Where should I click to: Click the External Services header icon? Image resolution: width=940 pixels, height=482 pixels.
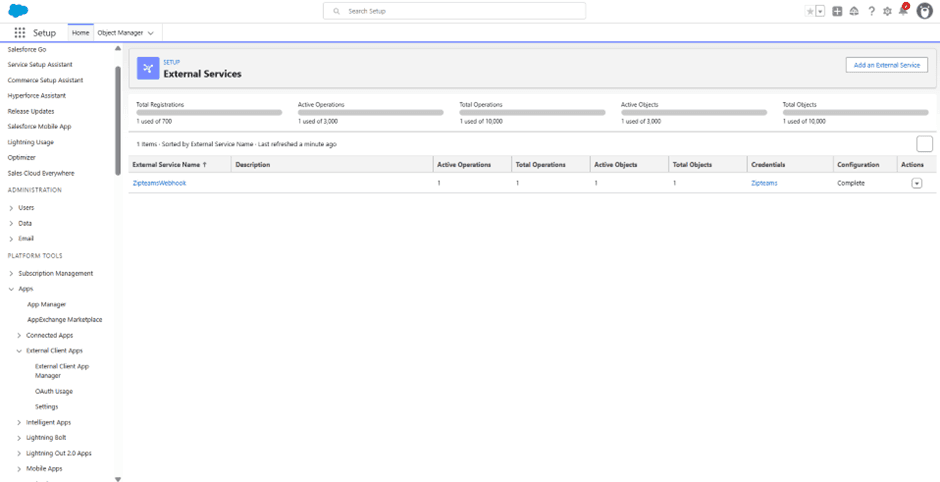click(148, 68)
